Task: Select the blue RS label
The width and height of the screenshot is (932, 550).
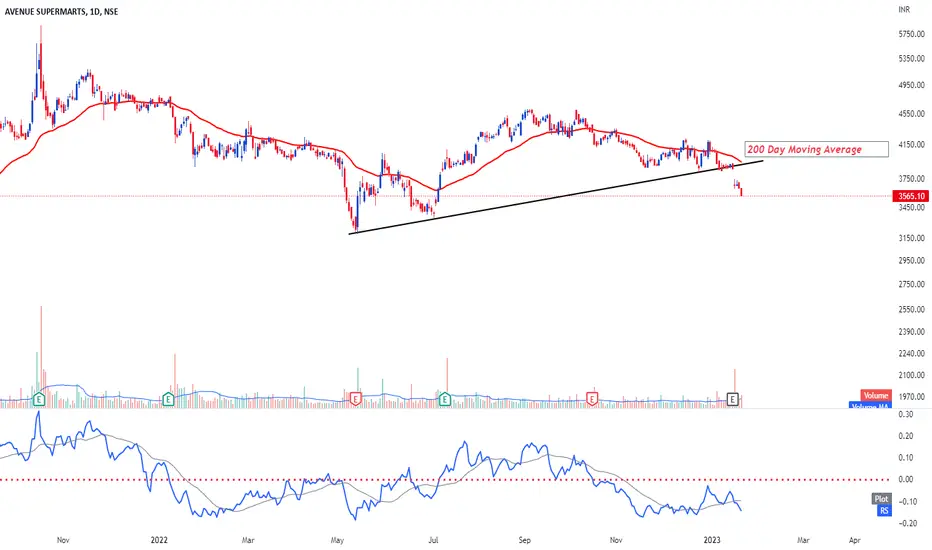Action: 884,511
